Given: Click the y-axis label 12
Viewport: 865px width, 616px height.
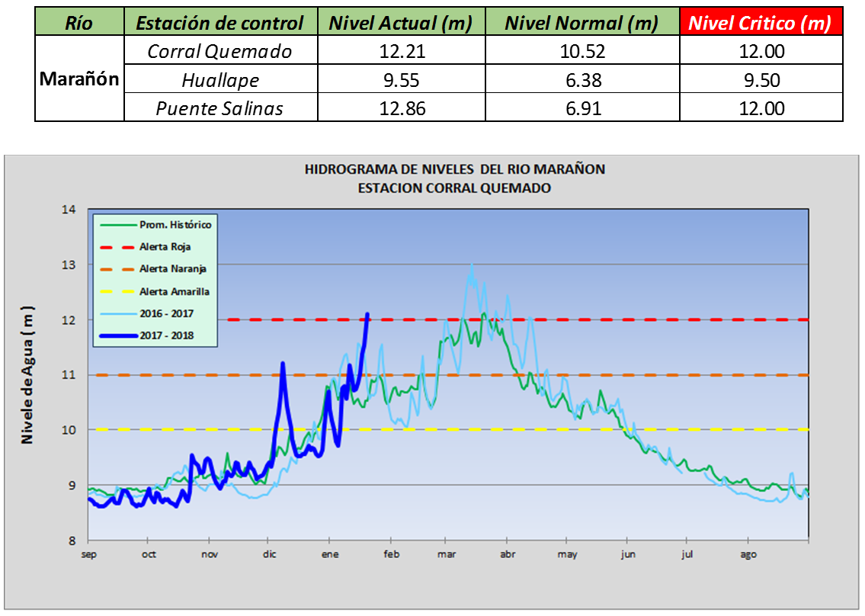Looking at the screenshot, I should (x=69, y=319).
